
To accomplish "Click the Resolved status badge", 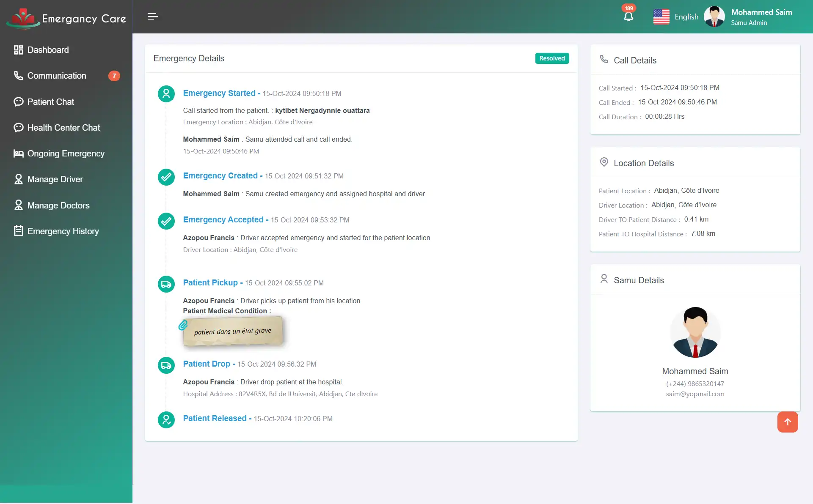I will [x=551, y=58].
